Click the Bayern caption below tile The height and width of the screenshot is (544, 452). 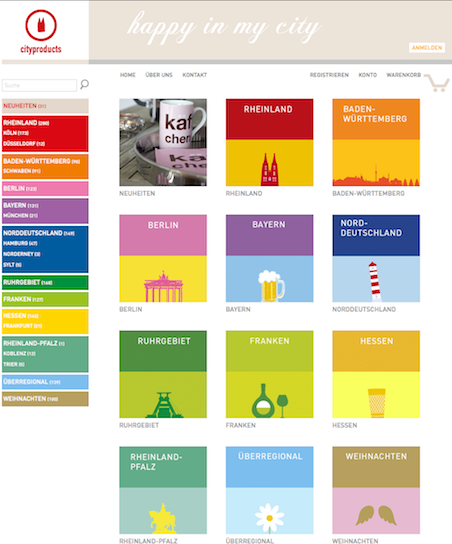pyautogui.click(x=238, y=309)
